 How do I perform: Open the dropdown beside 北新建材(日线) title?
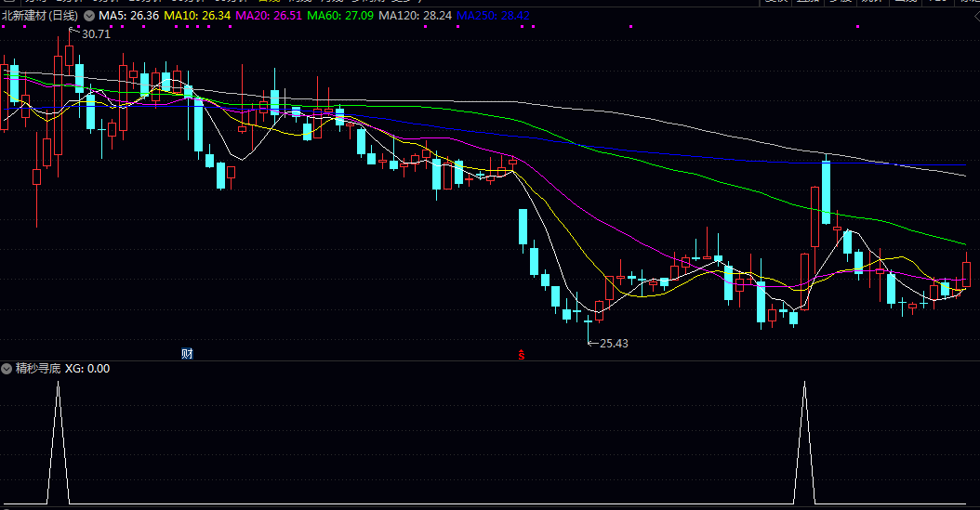[x=89, y=16]
